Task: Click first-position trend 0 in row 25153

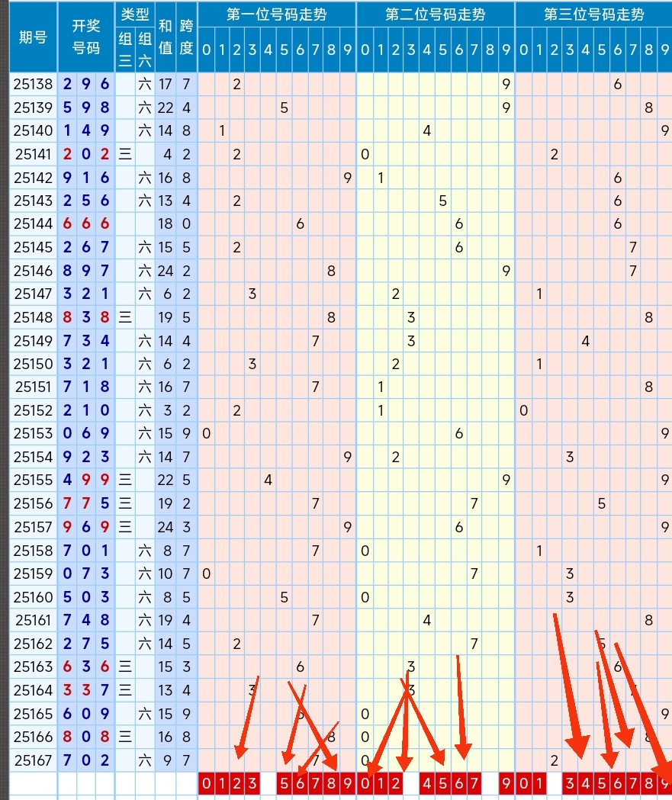Action: pyautogui.click(x=206, y=434)
